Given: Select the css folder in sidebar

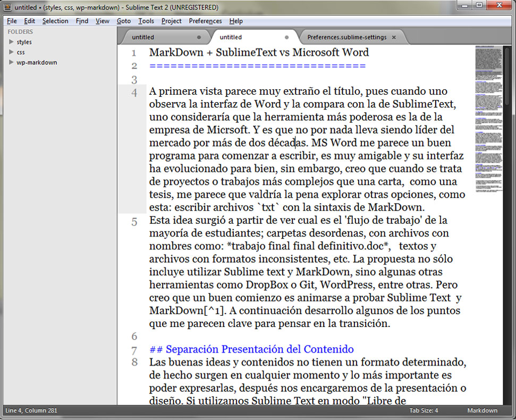Looking at the screenshot, I should coord(21,52).
